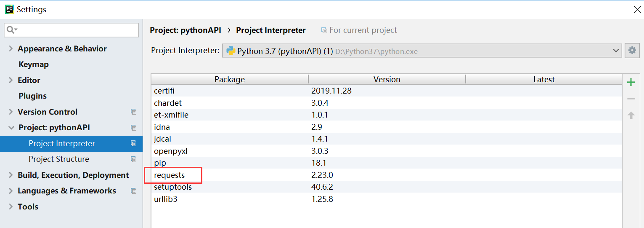Click the Latest column header
The image size is (644, 228).
[543, 79]
